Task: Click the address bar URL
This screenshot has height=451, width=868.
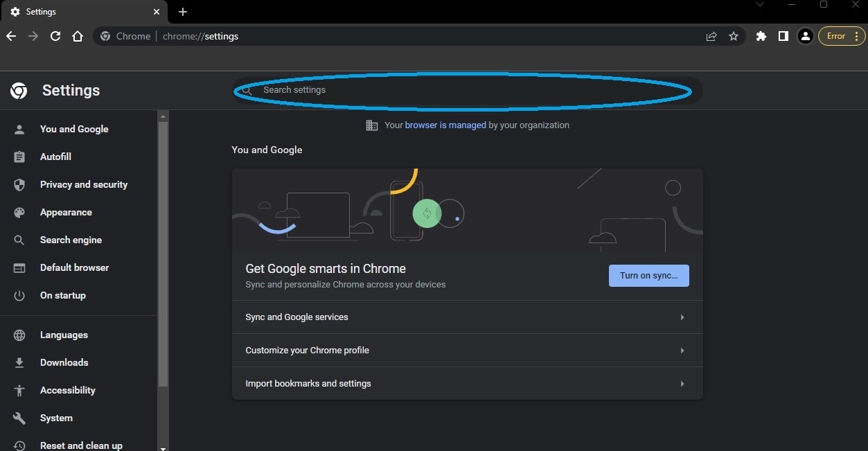Action: (x=200, y=36)
